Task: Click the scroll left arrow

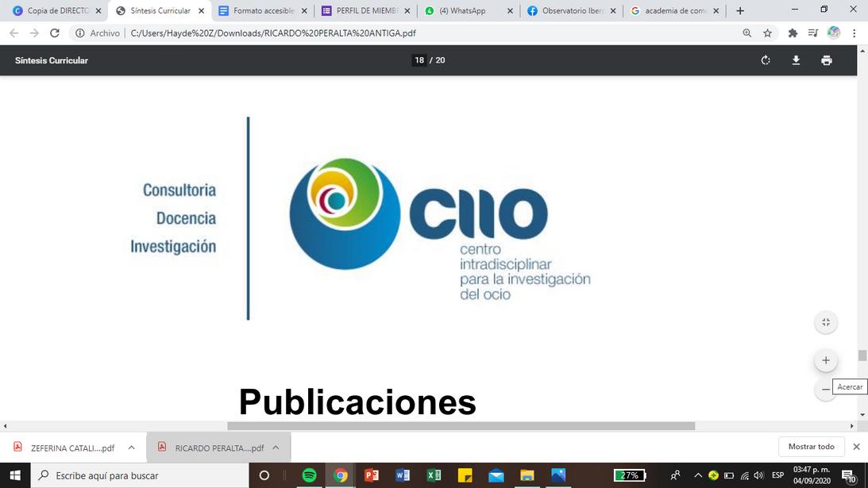Action: [5, 426]
